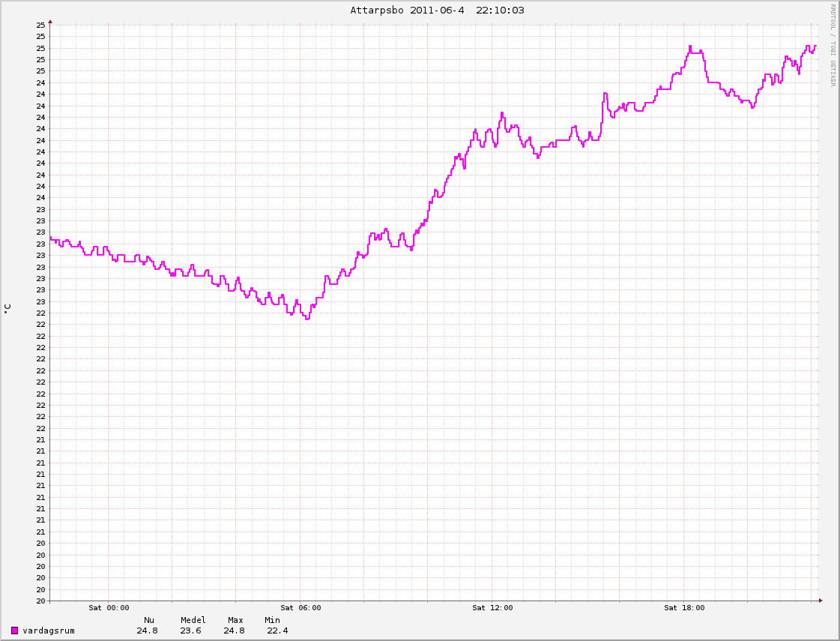Click the 24.8 value under Max
Screen dimensions: 840x641
234,631
